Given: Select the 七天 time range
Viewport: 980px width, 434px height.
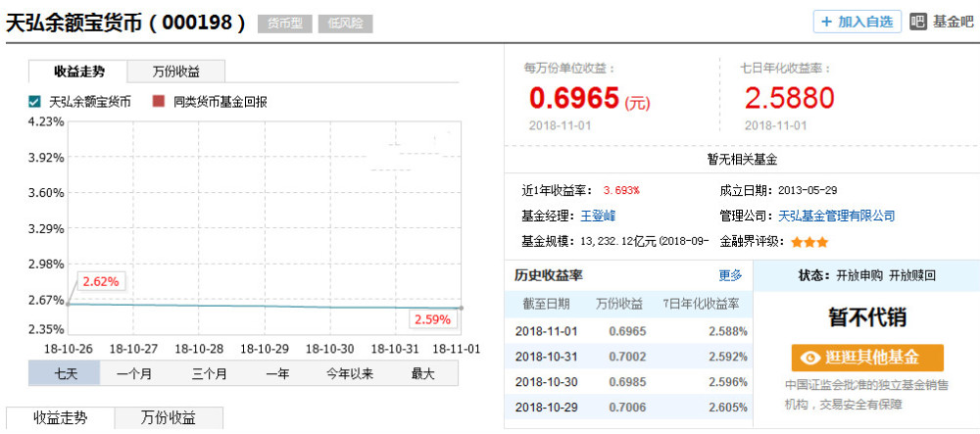Looking at the screenshot, I should (x=65, y=374).
